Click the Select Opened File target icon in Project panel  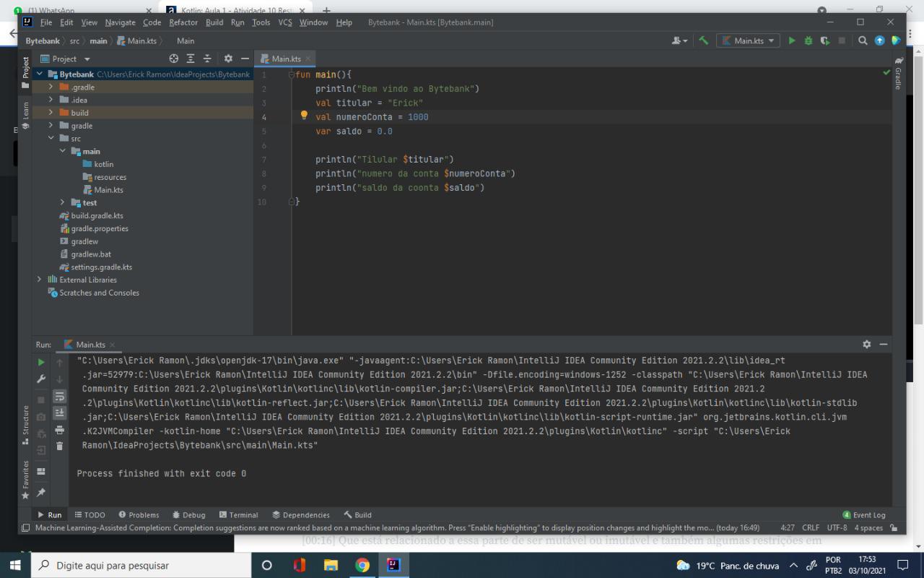point(173,59)
